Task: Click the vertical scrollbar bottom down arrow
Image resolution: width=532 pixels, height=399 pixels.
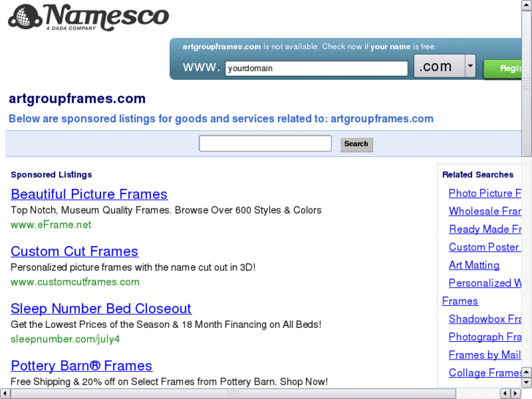Action: click(527, 383)
